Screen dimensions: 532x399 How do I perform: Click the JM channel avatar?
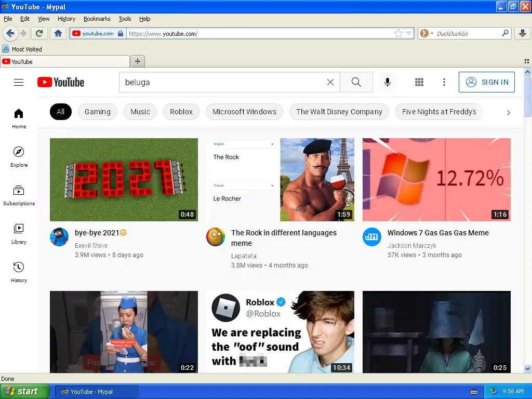[x=372, y=237]
